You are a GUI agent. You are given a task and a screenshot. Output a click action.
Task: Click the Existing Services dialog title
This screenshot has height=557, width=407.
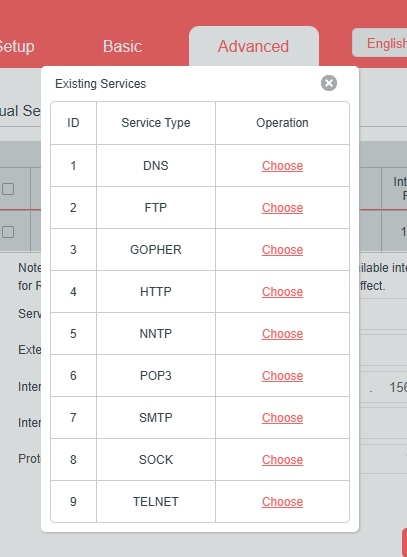pos(101,84)
